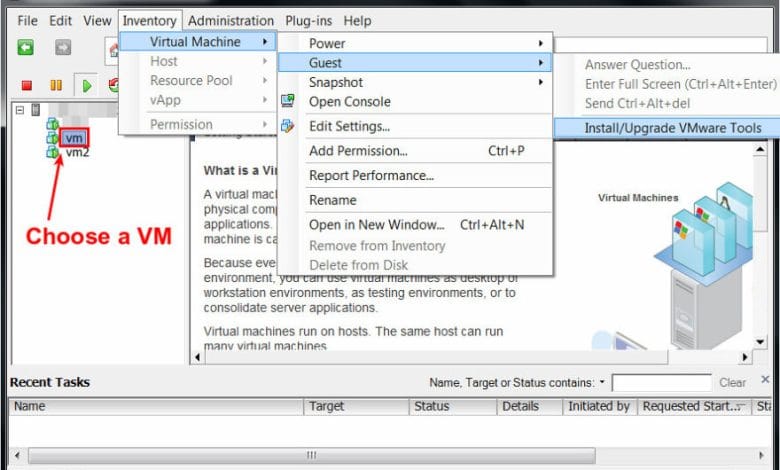Expand the Snapshot submenu
This screenshot has height=470, width=780.
coord(415,82)
